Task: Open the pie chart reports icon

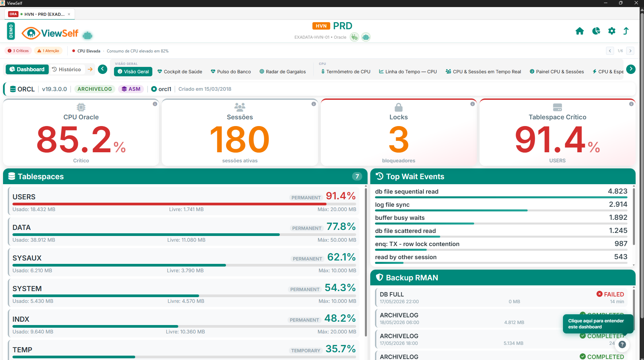Action: click(596, 31)
